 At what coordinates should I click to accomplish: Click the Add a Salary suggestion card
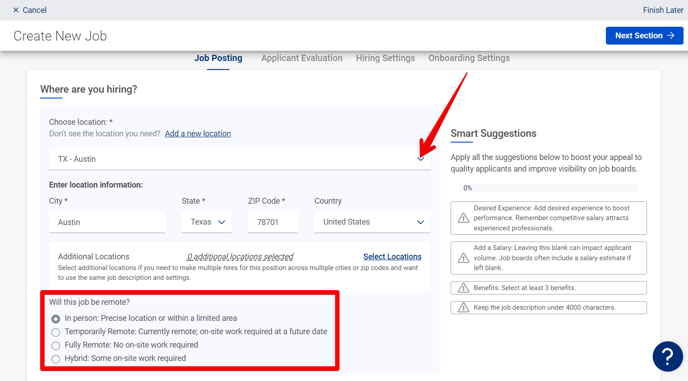(548, 258)
